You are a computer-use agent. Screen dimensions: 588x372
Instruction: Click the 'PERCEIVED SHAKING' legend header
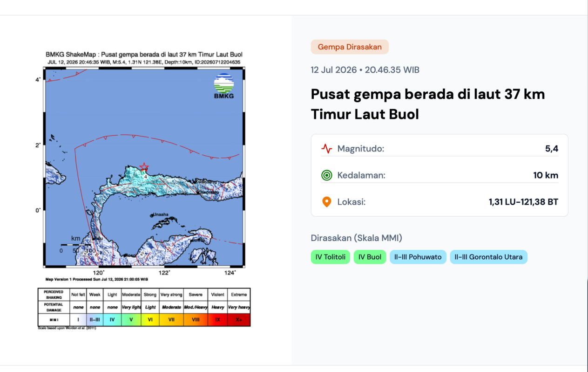click(x=54, y=295)
